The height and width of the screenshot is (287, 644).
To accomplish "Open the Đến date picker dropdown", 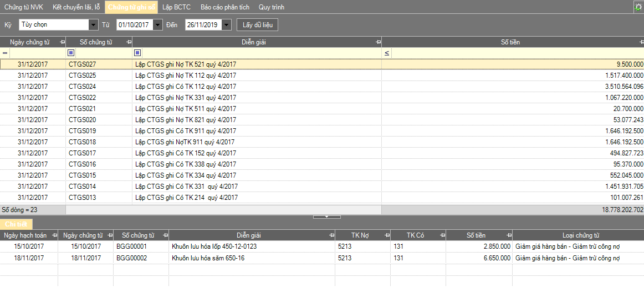I will point(227,25).
